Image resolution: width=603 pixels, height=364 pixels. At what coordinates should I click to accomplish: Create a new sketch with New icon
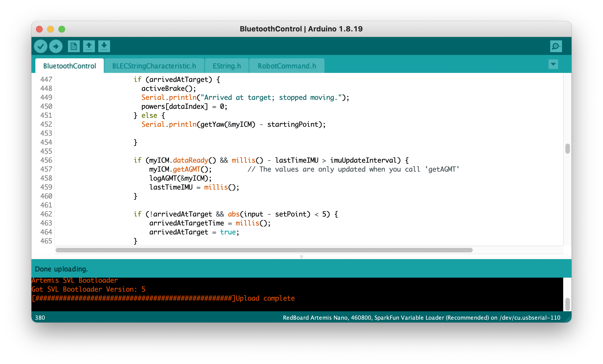74,46
